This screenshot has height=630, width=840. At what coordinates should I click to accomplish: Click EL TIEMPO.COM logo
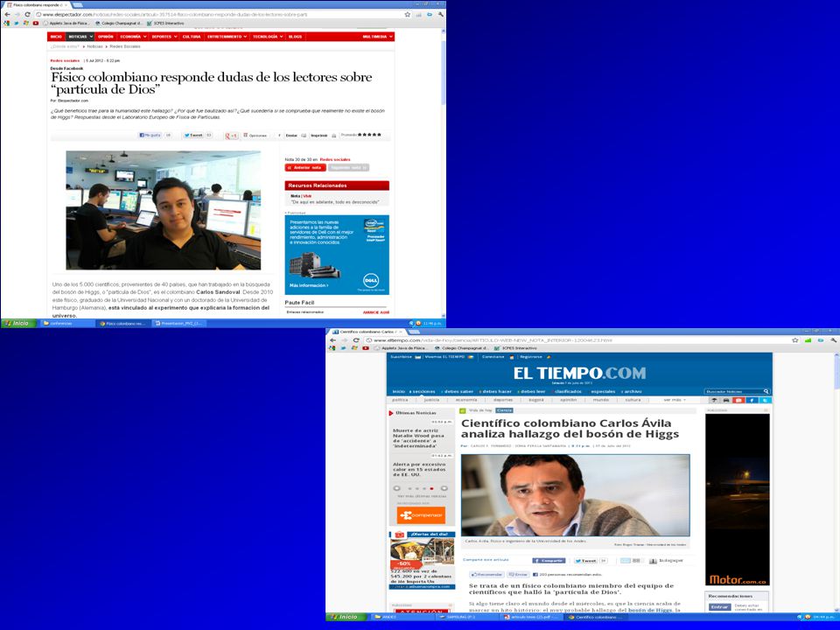click(x=579, y=373)
